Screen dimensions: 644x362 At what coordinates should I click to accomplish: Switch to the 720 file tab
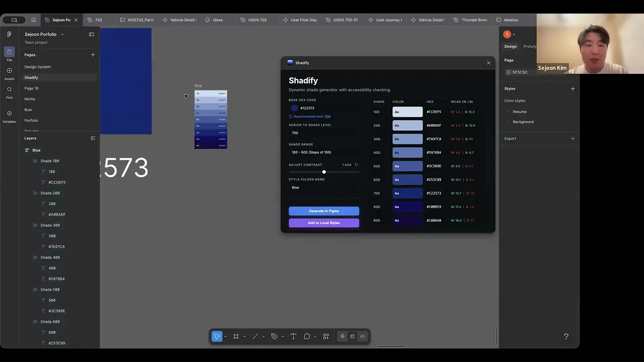click(x=98, y=20)
